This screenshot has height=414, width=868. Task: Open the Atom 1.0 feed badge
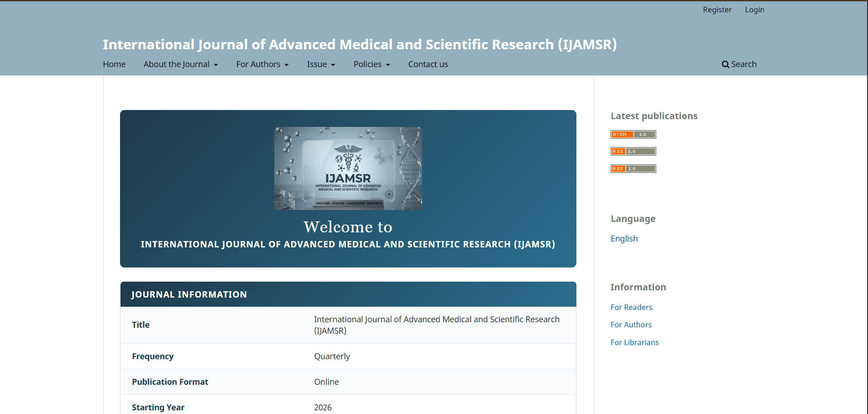(633, 134)
